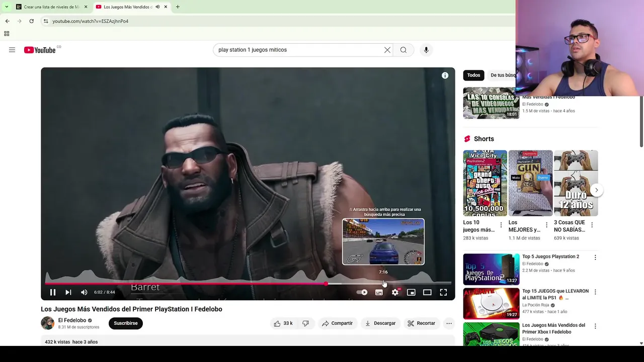Click the Recortar button

(421, 323)
